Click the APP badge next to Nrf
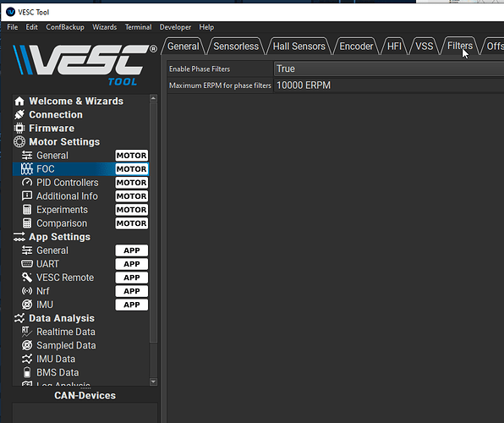The image size is (504, 423). pos(131,291)
